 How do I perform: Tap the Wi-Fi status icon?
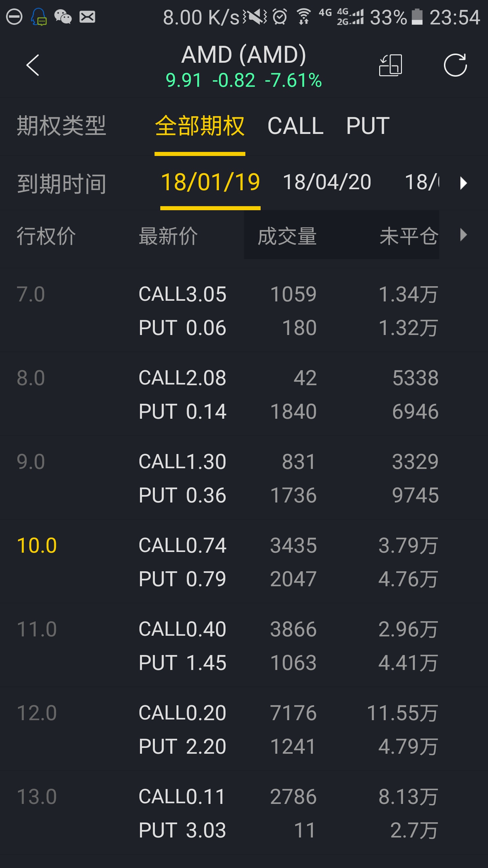click(x=304, y=17)
